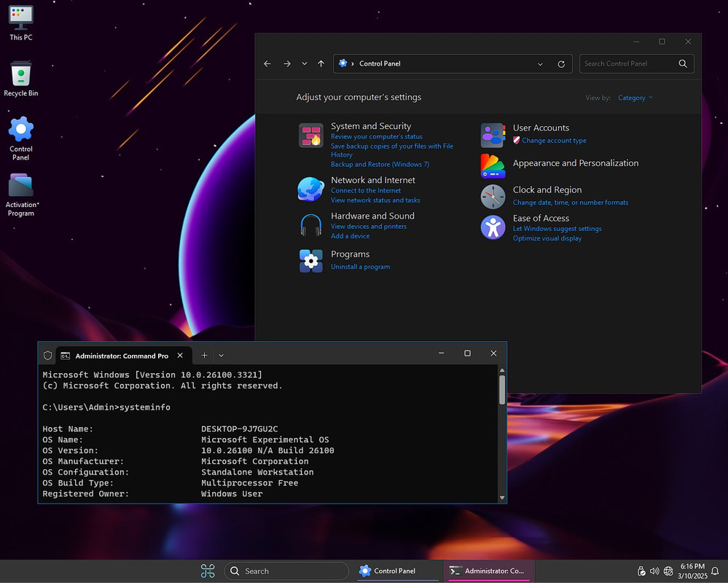Click the address bar Control Panel icon

coord(343,63)
